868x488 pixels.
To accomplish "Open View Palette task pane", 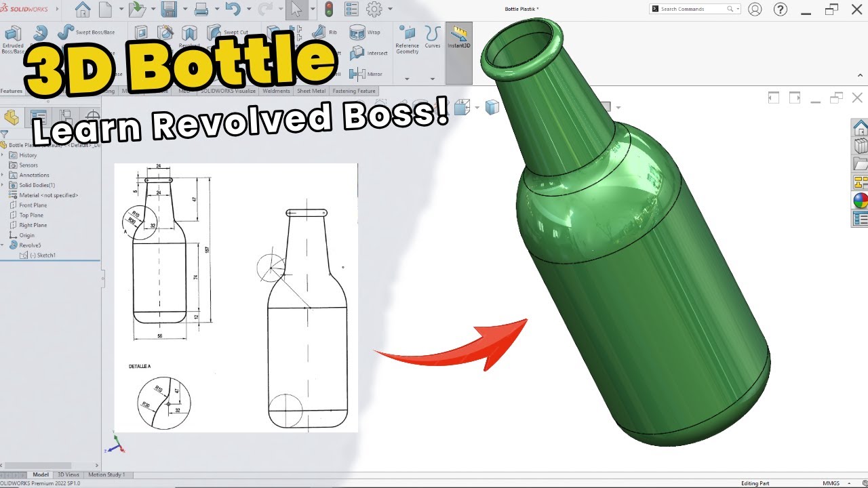I will coord(860,182).
